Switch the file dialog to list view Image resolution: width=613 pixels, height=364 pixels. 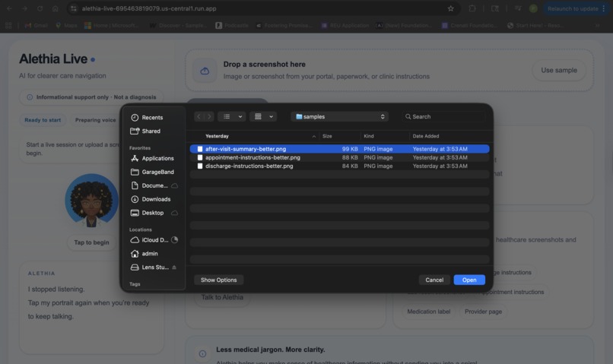(x=227, y=116)
